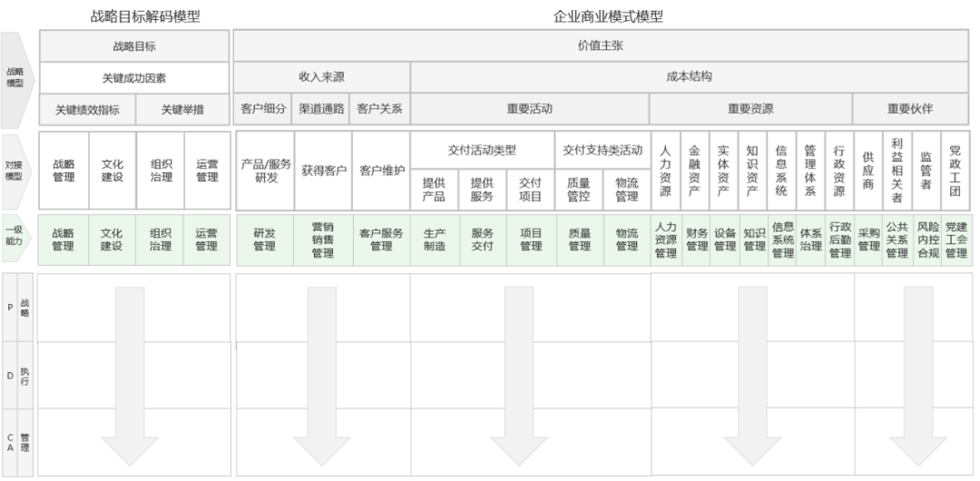Select the green 一级能力 chevron label

15,238
